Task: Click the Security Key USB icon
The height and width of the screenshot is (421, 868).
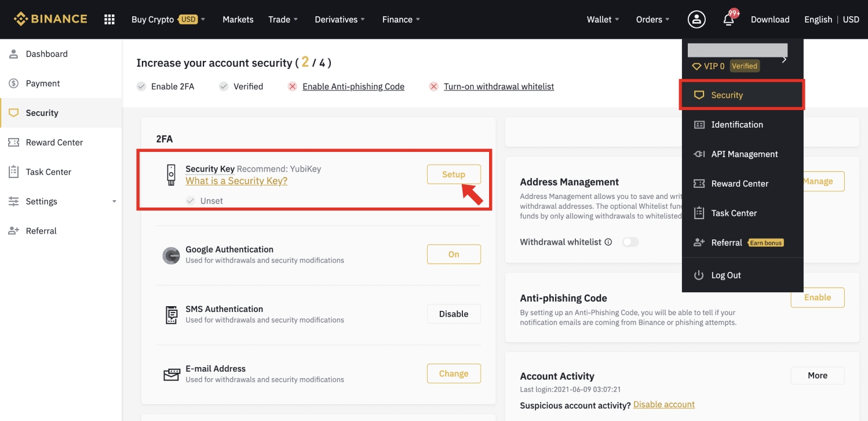Action: coord(171,175)
